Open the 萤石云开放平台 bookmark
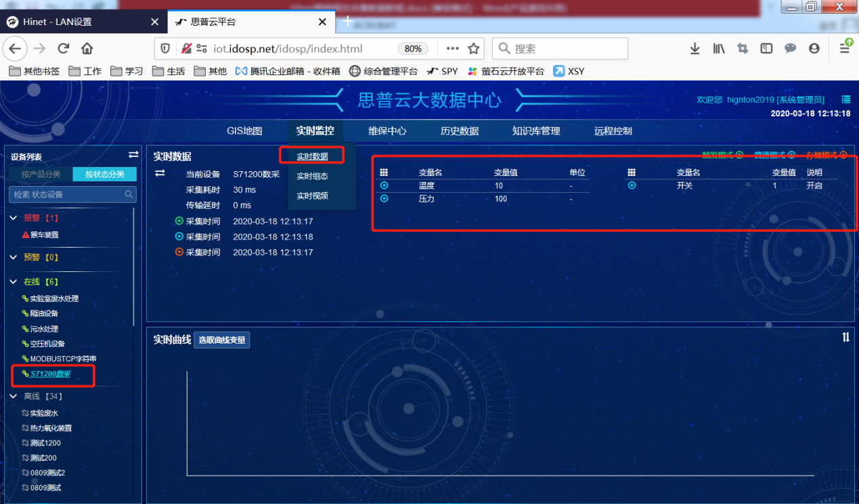The image size is (859, 504). pyautogui.click(x=504, y=71)
